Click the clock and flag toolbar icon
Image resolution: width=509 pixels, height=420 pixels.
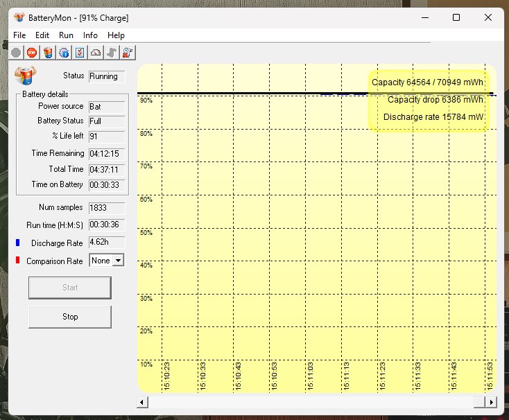click(128, 53)
